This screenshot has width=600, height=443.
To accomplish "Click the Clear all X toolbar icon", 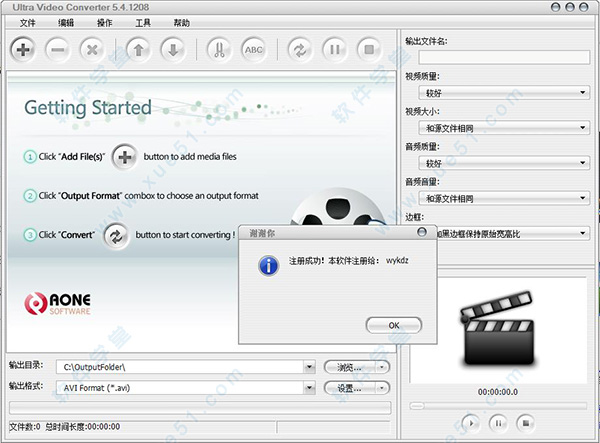I will [92, 50].
